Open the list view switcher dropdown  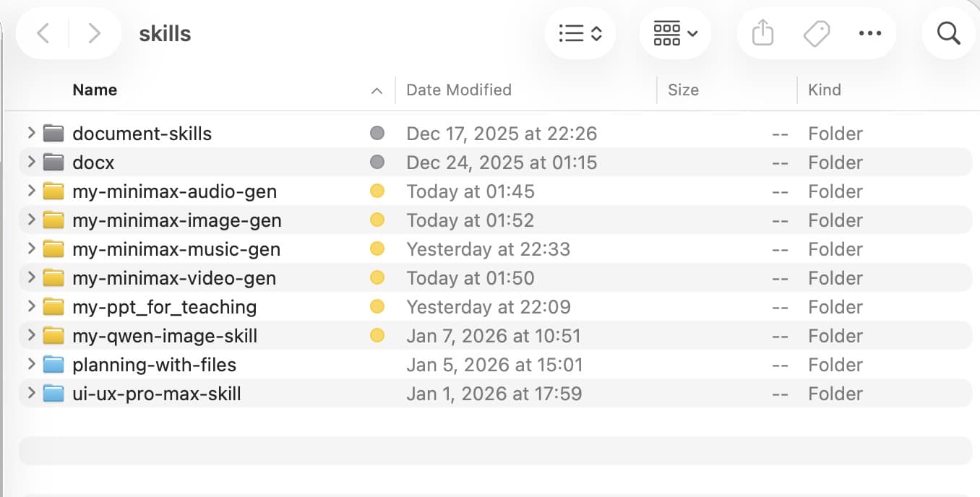tap(580, 33)
